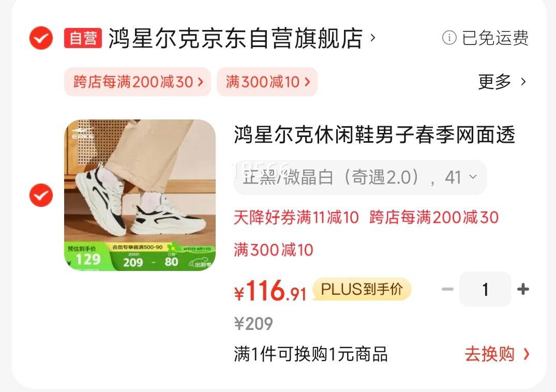Open the color and size 41 dropdown

click(360, 177)
